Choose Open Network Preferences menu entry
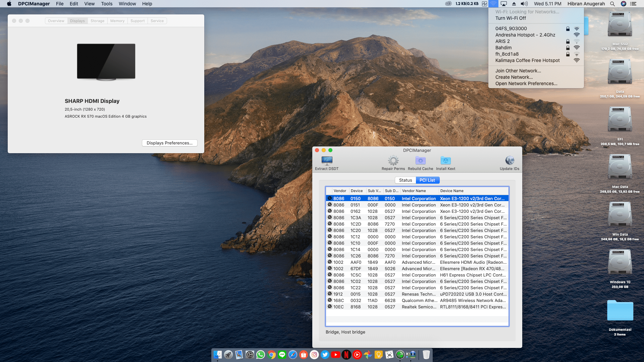Screen dimensions: 644x362 [x=526, y=83]
